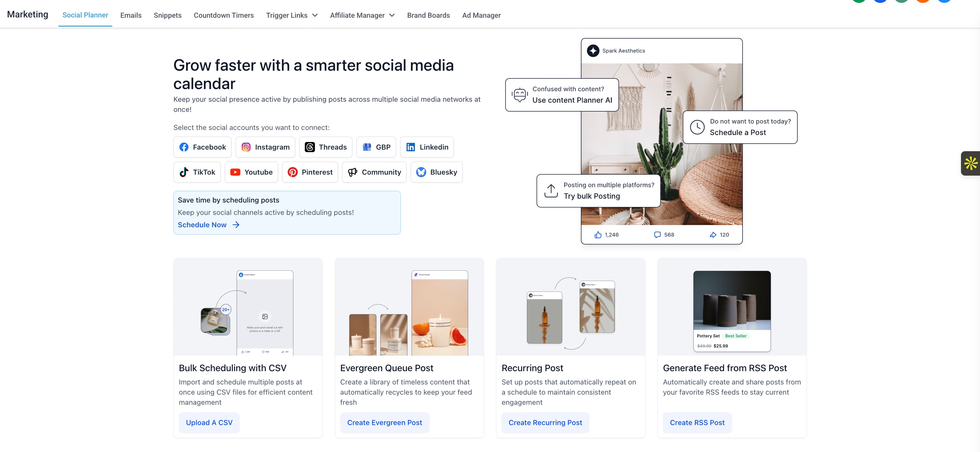Click the share arrow icon beside 120
Screen dimensions: 980x452
click(x=713, y=235)
